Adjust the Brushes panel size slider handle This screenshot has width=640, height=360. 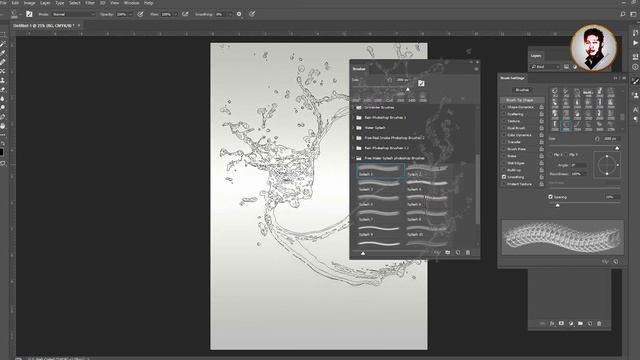(407, 89)
